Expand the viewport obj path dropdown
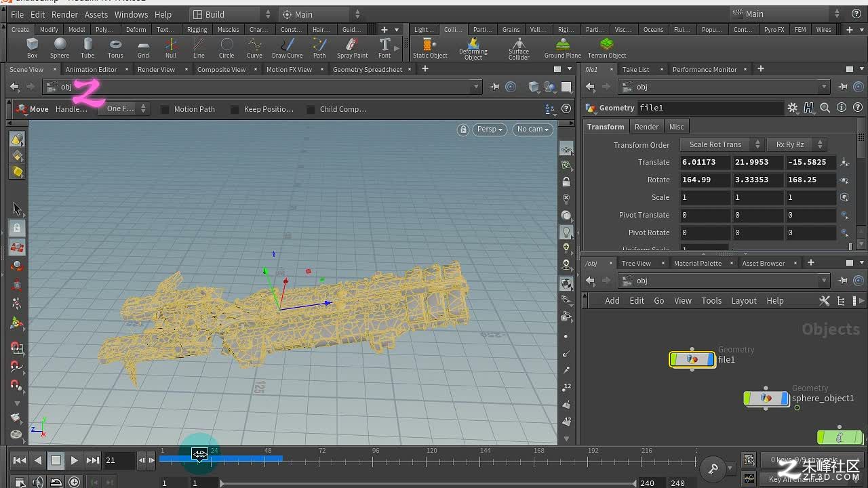Viewport: 868px width, 488px height. 477,87
